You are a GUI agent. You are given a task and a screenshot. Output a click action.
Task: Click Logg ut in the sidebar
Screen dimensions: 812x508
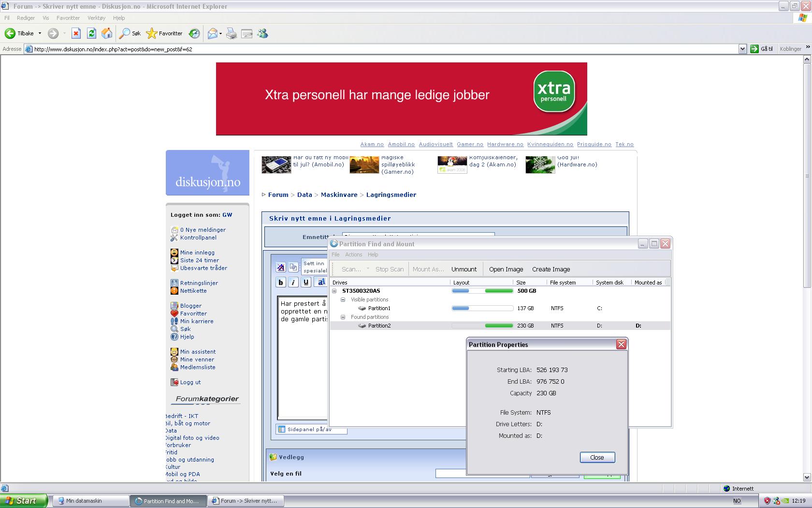pos(190,382)
